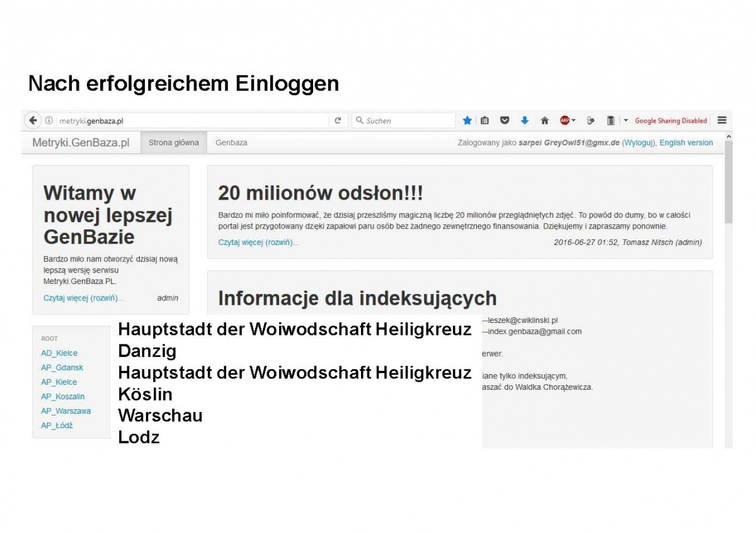Click the Pocket save icon
Image resolution: width=756 pixels, height=534 pixels.
[505, 121]
